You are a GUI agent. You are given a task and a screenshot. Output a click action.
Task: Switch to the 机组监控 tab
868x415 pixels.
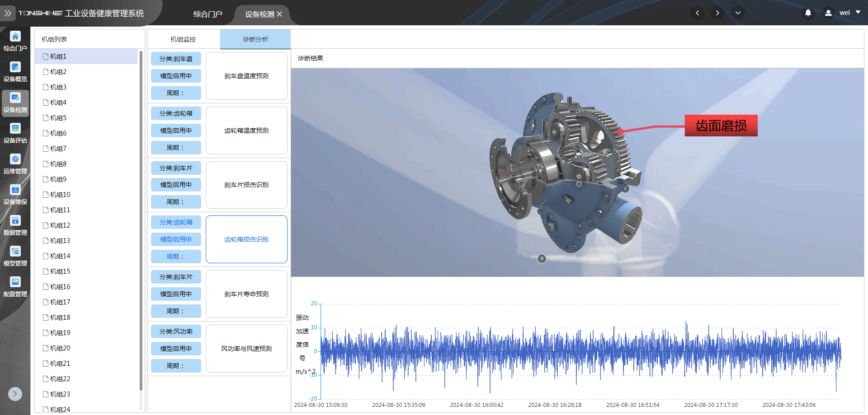tap(183, 39)
